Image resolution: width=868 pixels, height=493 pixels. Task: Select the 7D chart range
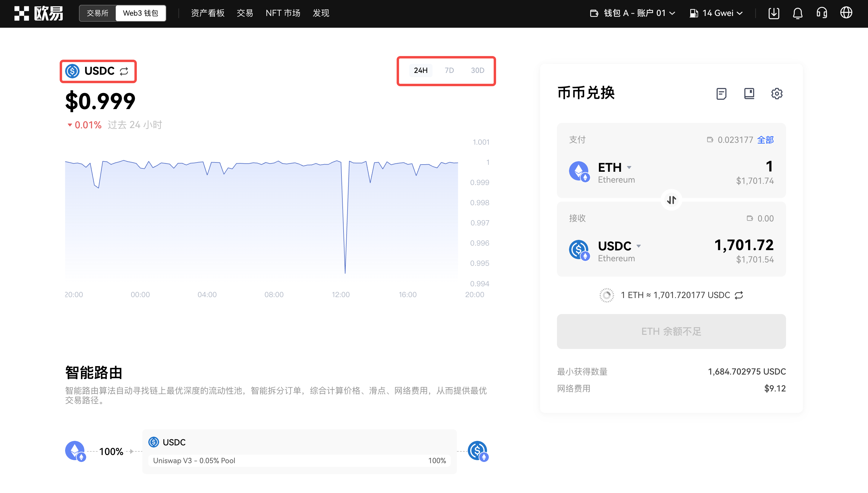tap(449, 71)
